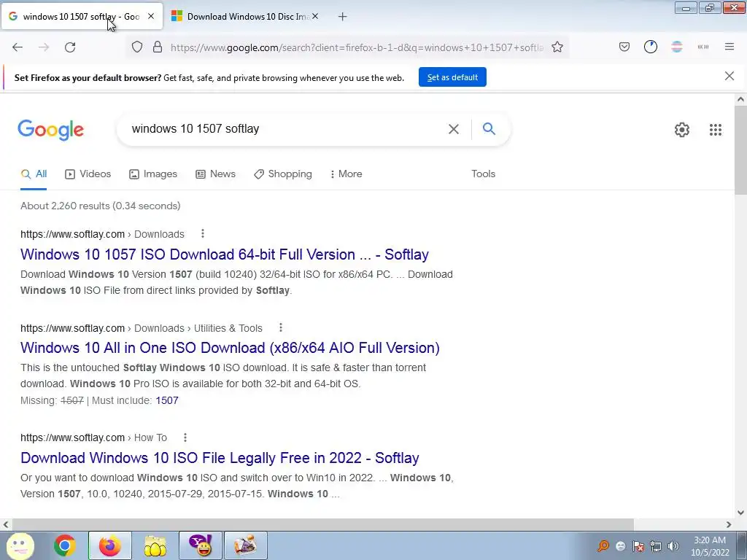Viewport: 747px width, 560px height.
Task: Launch Chrome from the taskbar
Action: tap(64, 545)
